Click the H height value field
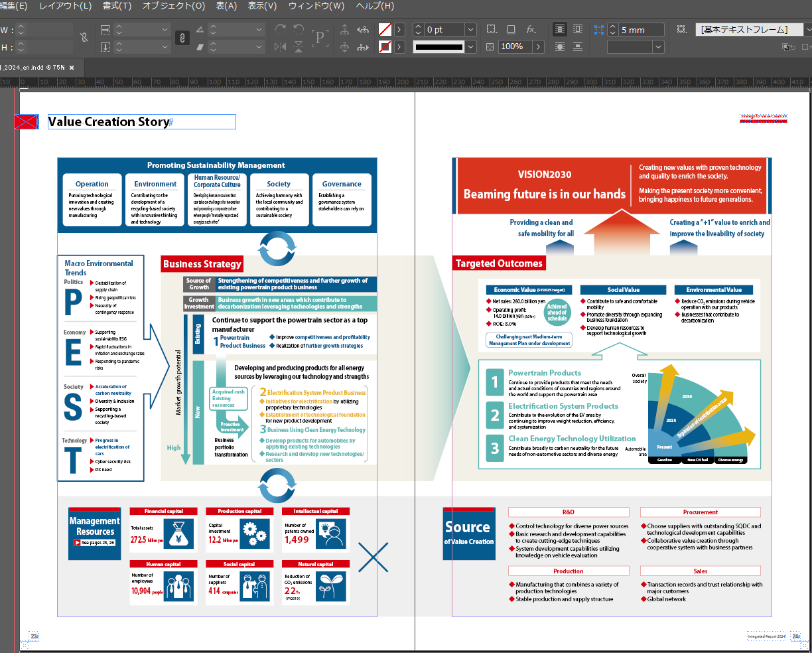Image resolution: width=812 pixels, height=653 pixels. coord(50,47)
